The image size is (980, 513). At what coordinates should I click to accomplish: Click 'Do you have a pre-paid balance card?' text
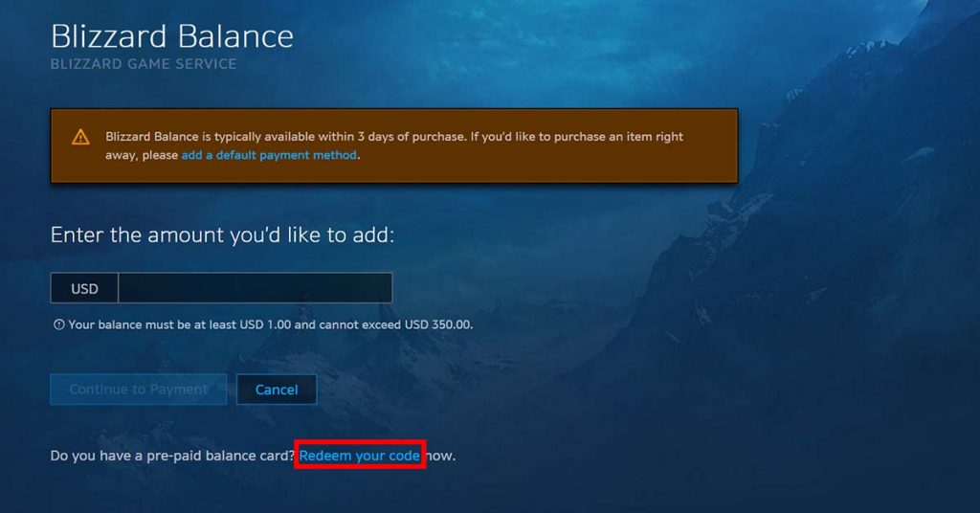pyautogui.click(x=172, y=456)
